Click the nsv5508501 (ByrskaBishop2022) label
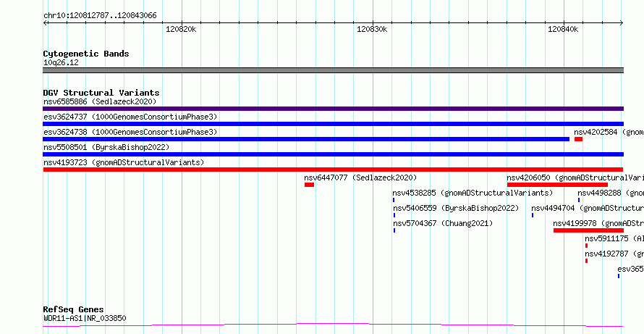The image size is (644, 334). 106,147
